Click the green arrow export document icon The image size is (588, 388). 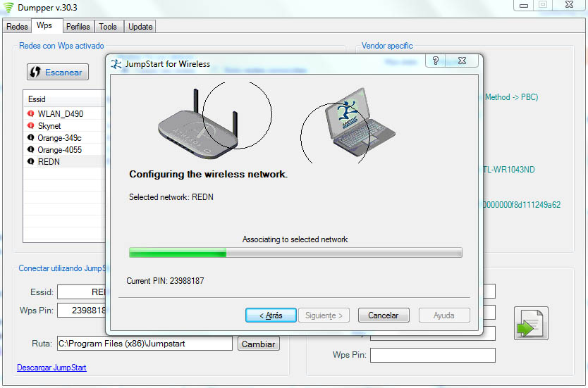531,323
